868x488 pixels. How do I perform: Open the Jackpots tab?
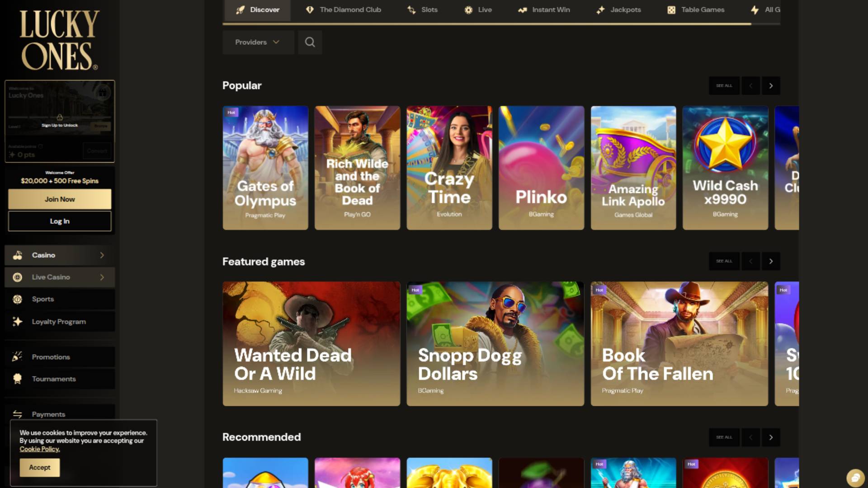tap(618, 9)
